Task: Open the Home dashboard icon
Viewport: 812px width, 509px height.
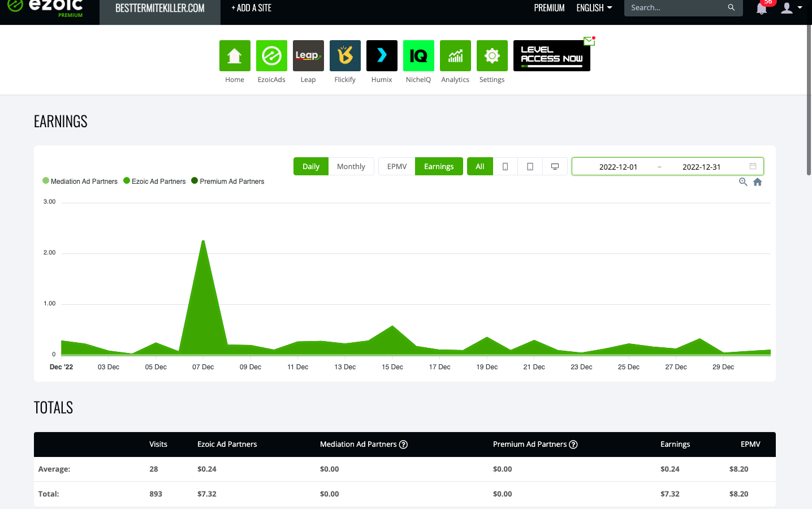Action: (x=235, y=55)
